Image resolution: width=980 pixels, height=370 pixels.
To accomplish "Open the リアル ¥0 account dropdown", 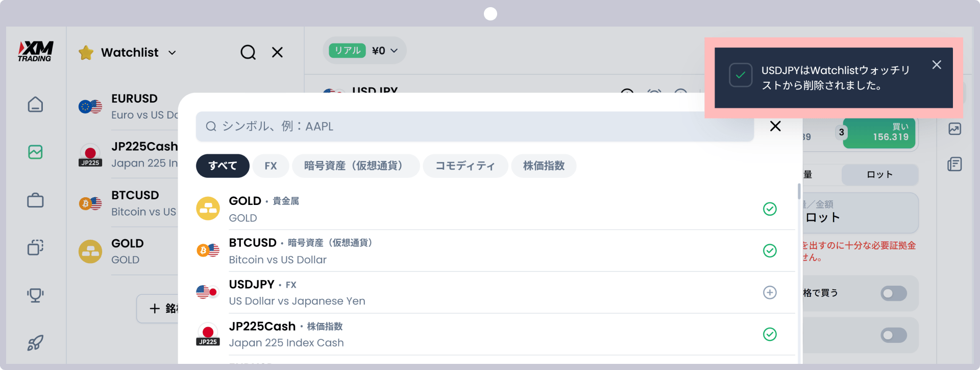I will coord(364,51).
